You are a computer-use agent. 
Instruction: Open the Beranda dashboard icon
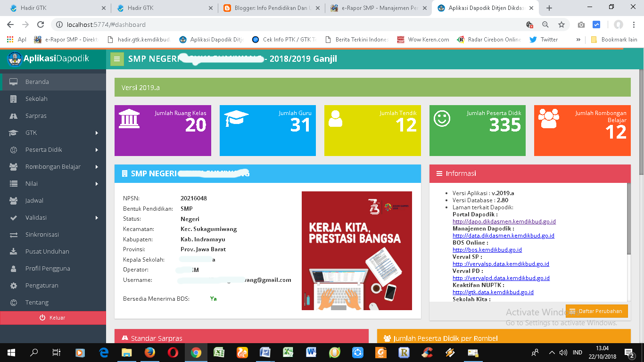[x=14, y=81]
